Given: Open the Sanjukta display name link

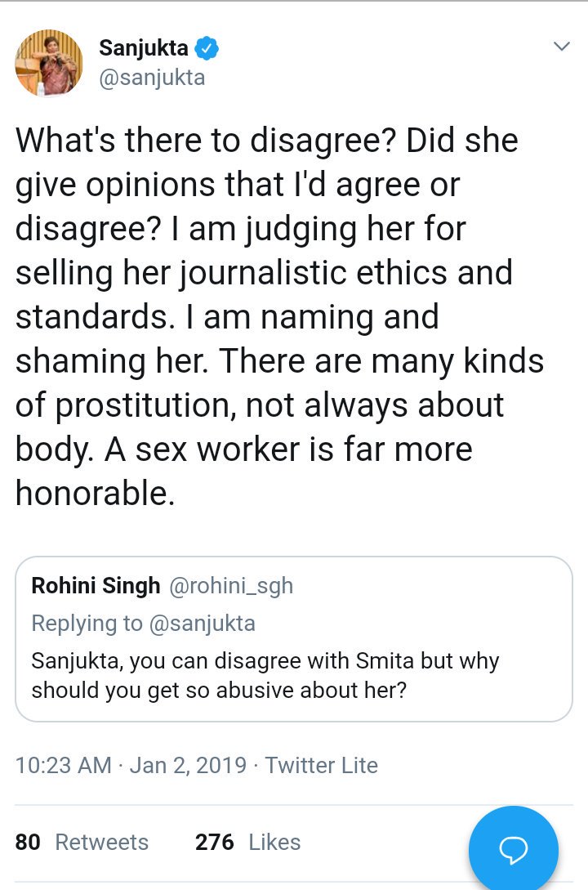Looking at the screenshot, I should click(144, 49).
